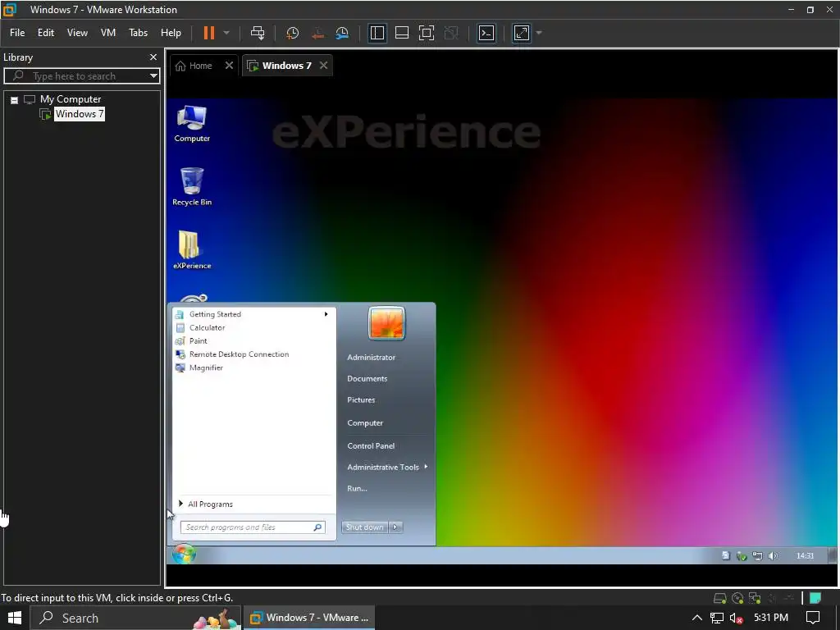840x630 pixels.
Task: Click the VMware hard disk status icon
Action: coord(720,598)
